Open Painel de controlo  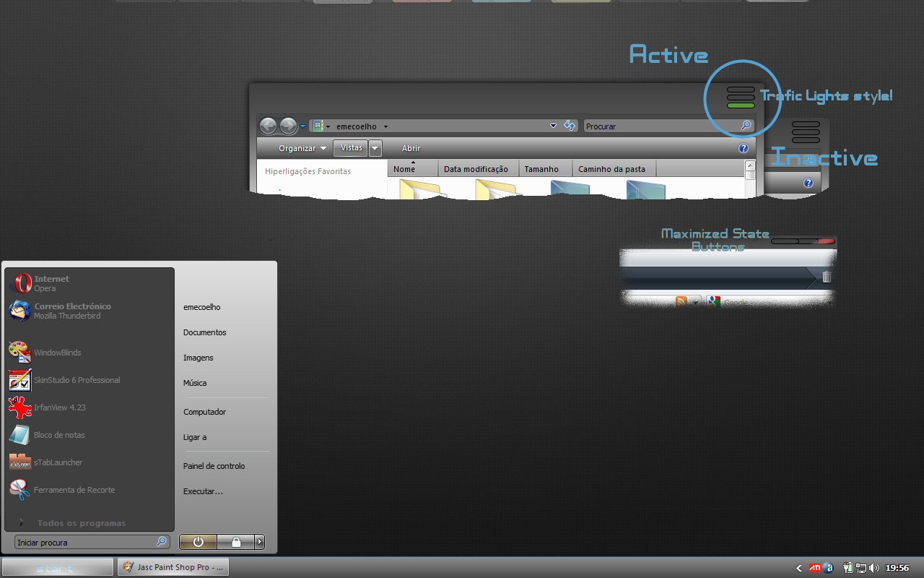[x=214, y=466]
